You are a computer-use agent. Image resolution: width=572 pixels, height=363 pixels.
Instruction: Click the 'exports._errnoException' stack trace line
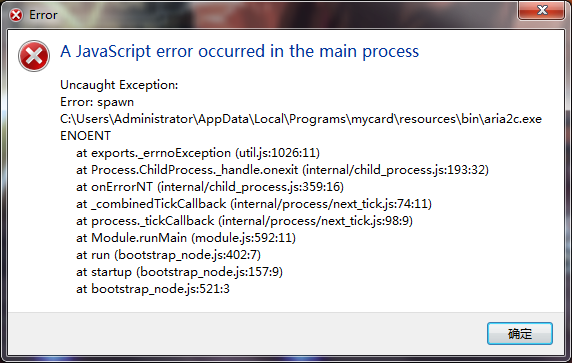tap(198, 153)
